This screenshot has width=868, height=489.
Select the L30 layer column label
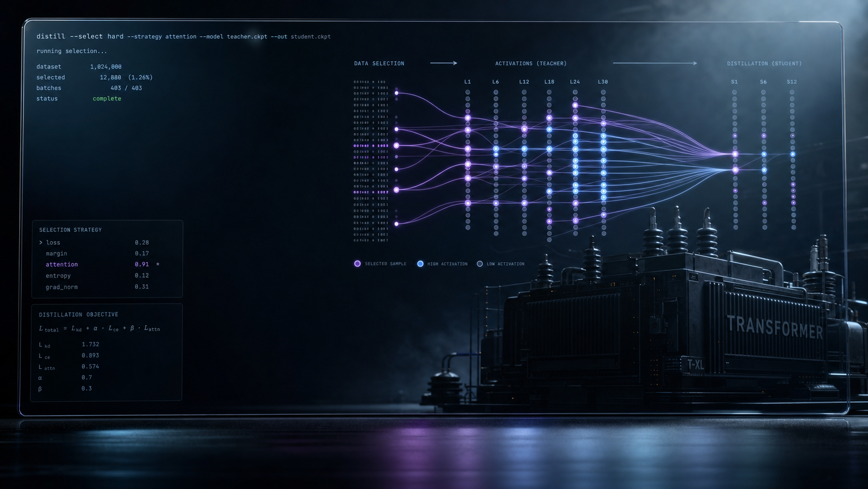coord(603,82)
